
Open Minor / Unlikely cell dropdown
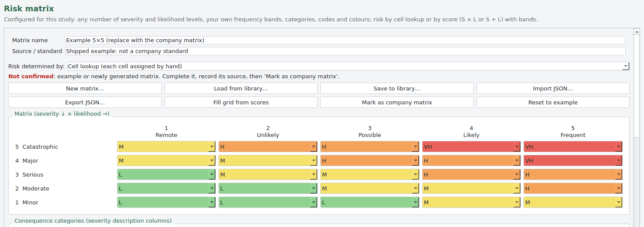[x=268, y=202]
